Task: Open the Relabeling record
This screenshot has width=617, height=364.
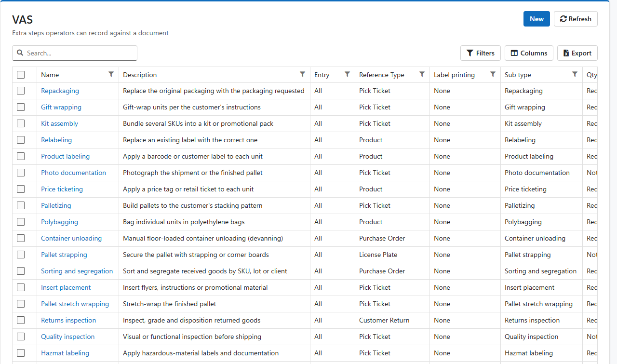Action: tap(56, 140)
